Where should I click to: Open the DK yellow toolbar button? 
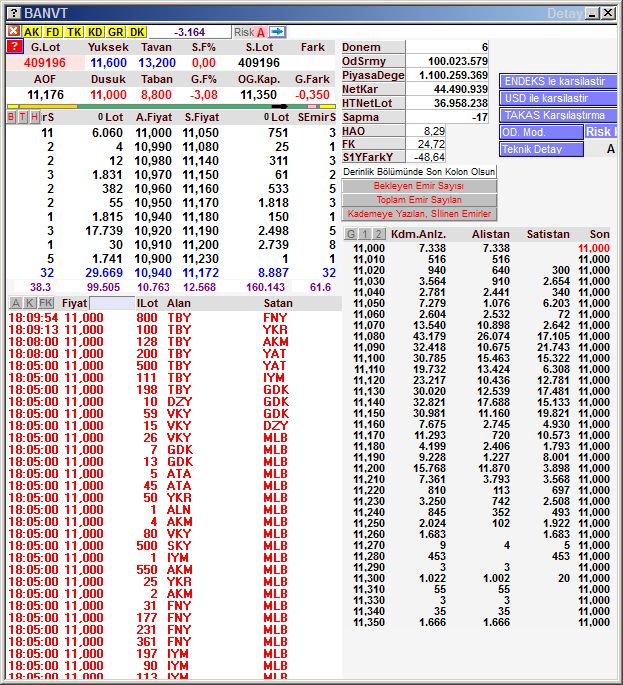tap(137, 32)
